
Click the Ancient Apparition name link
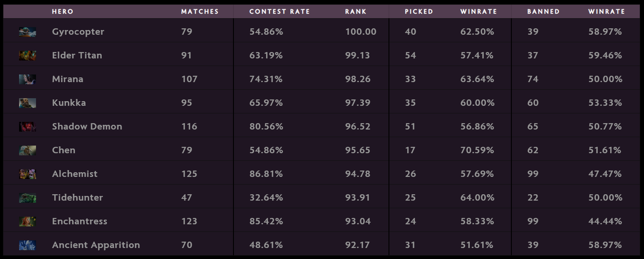pos(96,245)
